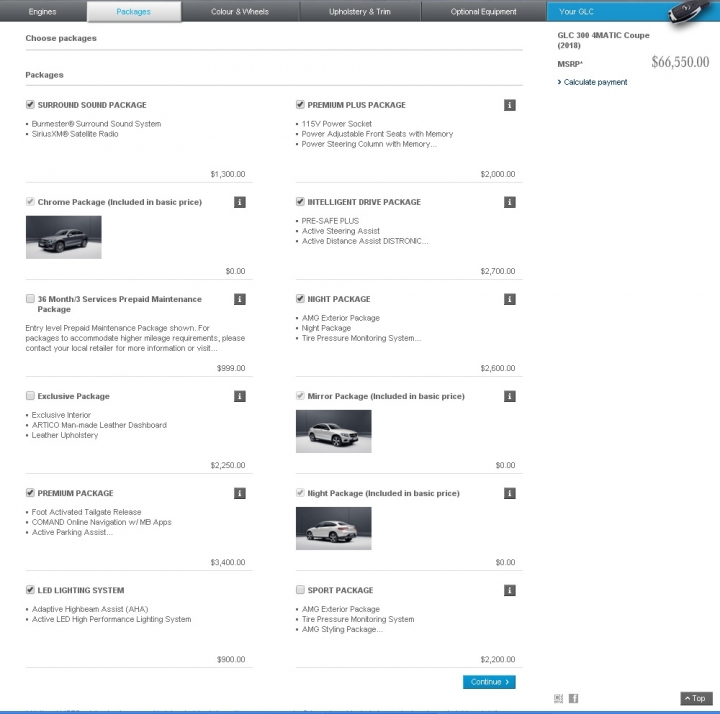Click disabled Mirror Package checkbox

300,395
